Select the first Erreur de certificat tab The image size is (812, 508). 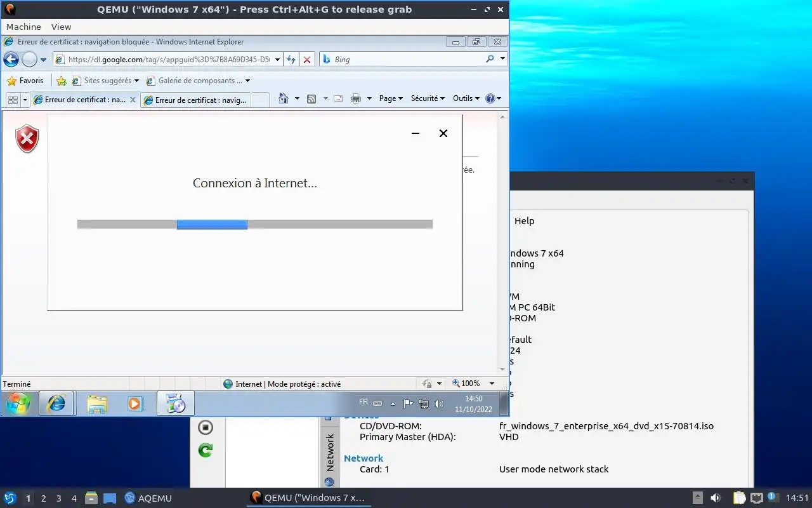pyautogui.click(x=80, y=100)
